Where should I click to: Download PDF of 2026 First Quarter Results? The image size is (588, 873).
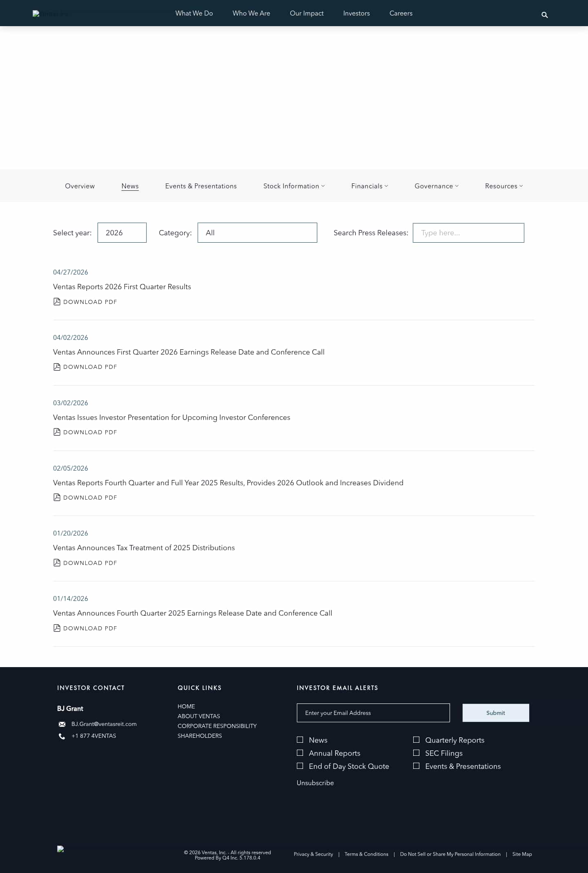click(90, 302)
